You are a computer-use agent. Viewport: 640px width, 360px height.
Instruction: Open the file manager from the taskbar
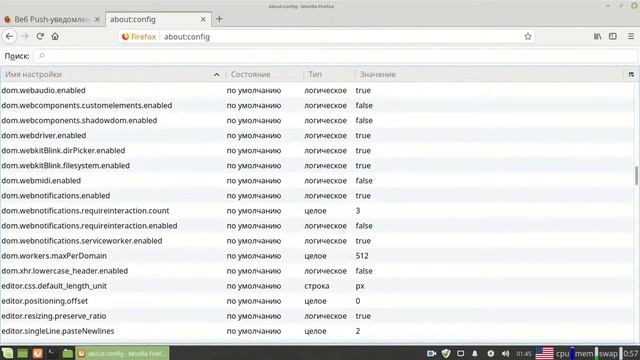click(67, 353)
